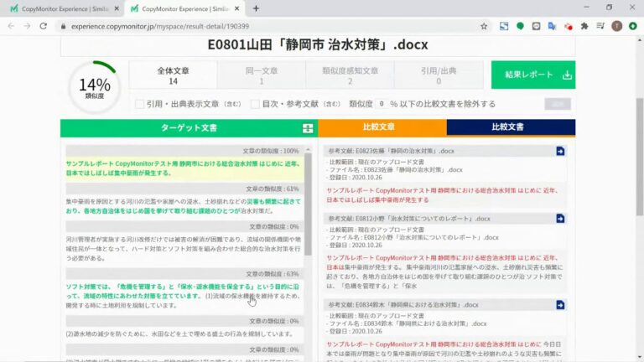Select the 引用/出典 0 tab
644x362 pixels.
439,75
